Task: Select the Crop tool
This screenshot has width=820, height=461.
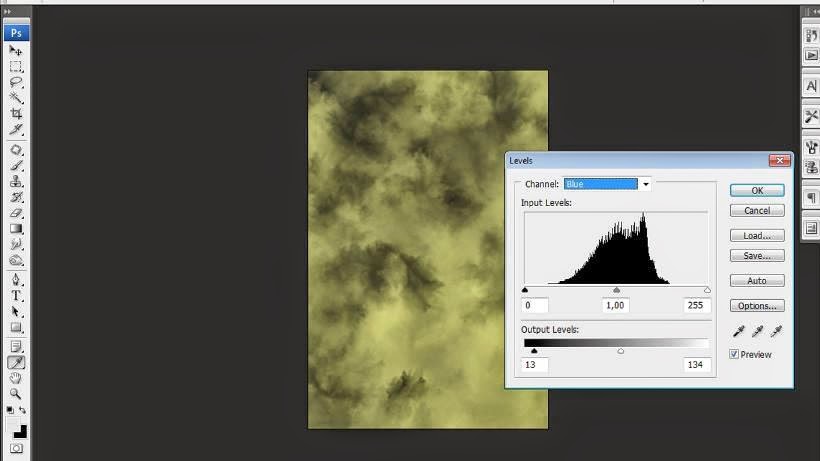Action: pyautogui.click(x=16, y=113)
